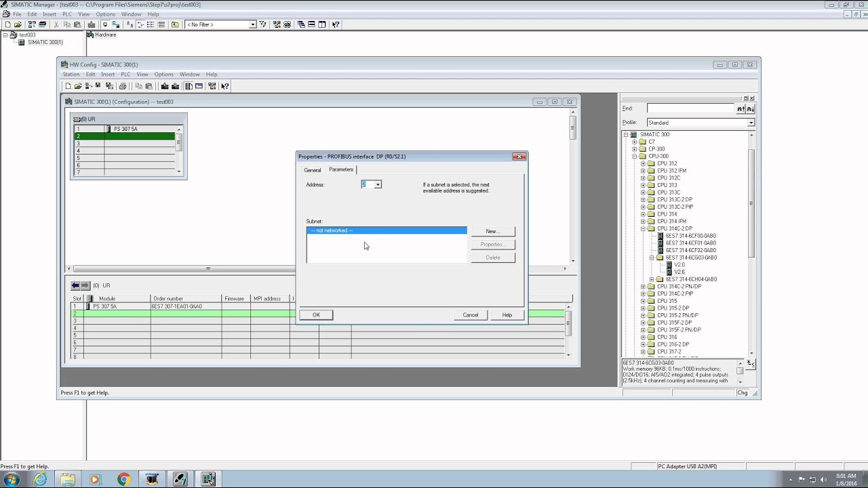This screenshot has height=488, width=868.
Task: Open Chrome from Windows taskbar
Action: click(x=123, y=479)
